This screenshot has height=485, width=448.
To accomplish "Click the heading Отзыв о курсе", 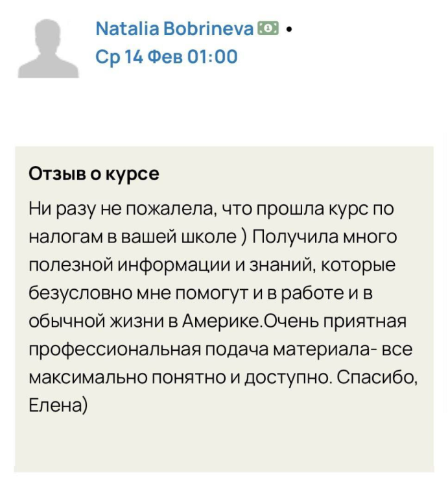I will coord(94,174).
